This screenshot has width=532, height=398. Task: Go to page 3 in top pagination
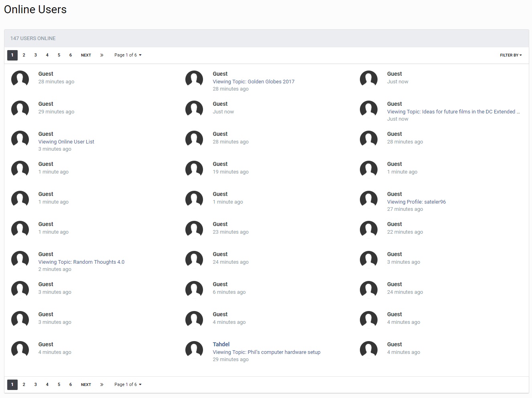point(36,55)
